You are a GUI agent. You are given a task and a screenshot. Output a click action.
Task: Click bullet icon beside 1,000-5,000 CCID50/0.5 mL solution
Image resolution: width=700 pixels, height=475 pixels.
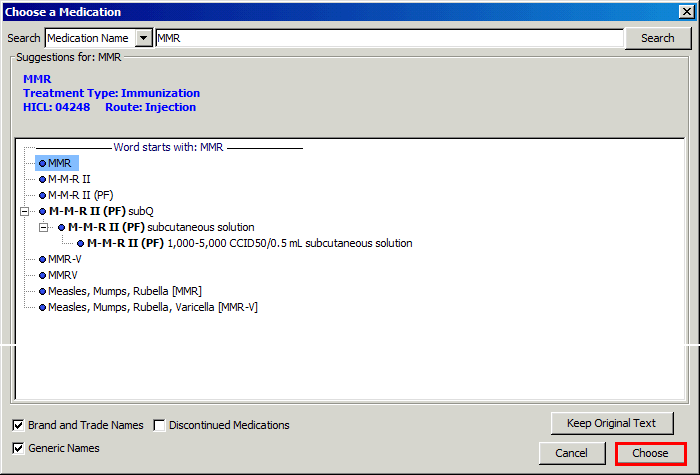coord(80,244)
